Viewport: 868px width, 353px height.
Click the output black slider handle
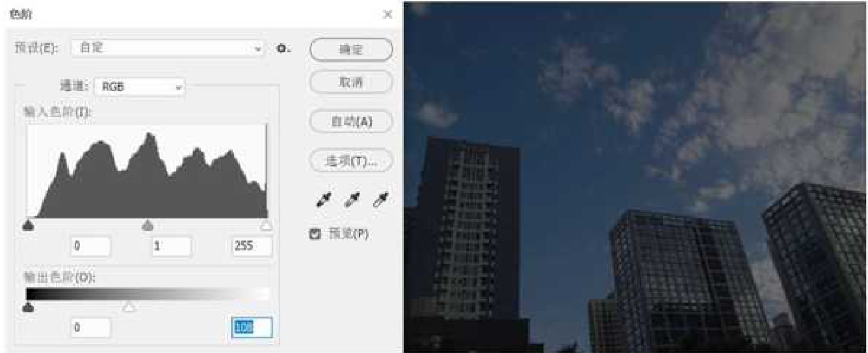click(x=28, y=307)
